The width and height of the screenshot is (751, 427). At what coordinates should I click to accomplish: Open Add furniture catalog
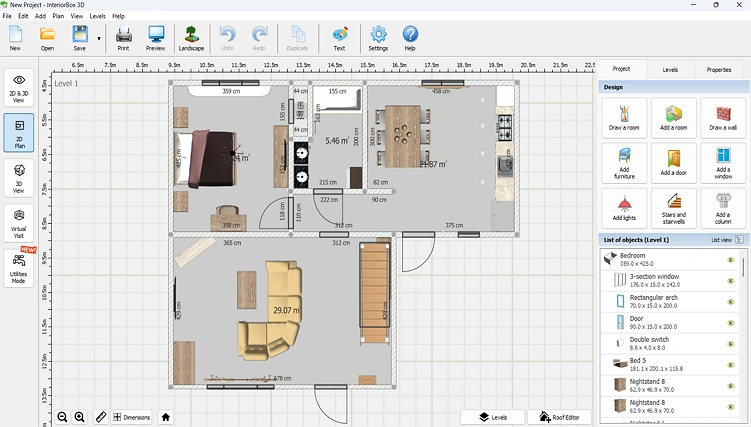[x=624, y=163]
